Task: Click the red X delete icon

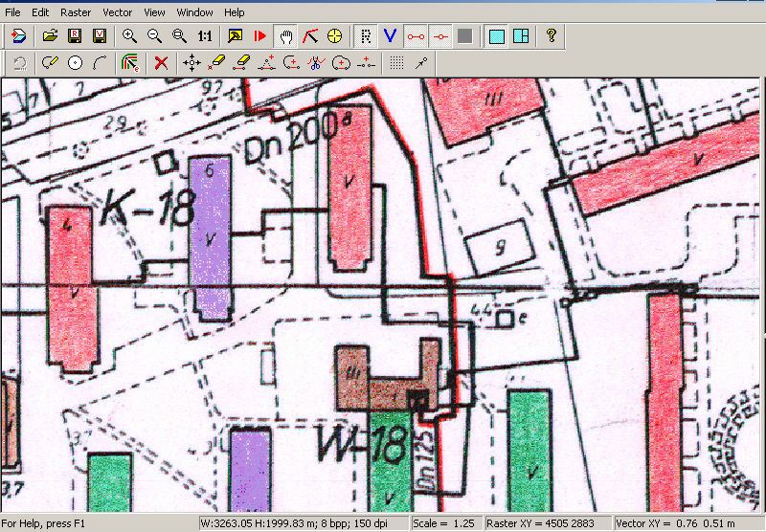Action: pos(161,63)
